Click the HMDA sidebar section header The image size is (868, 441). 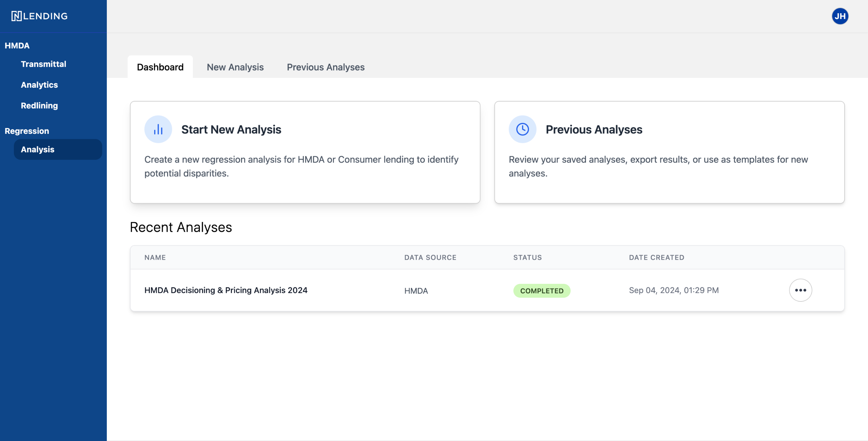click(x=17, y=45)
